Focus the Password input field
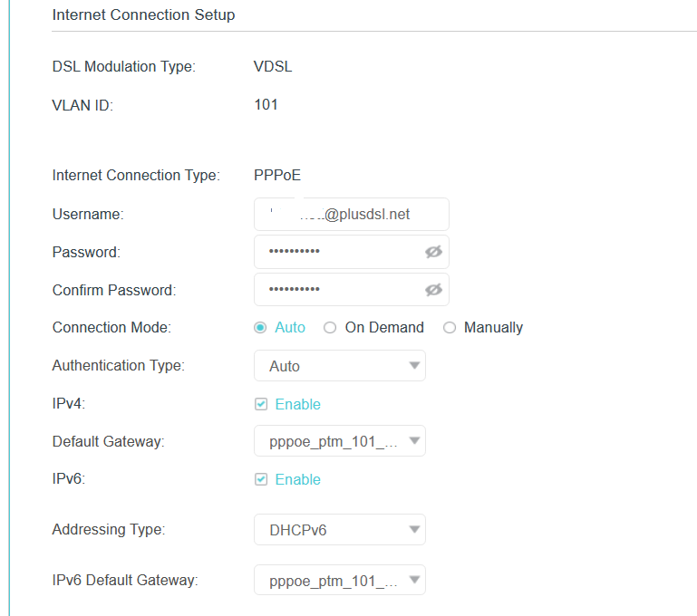The width and height of the screenshot is (697, 616). pos(335,252)
